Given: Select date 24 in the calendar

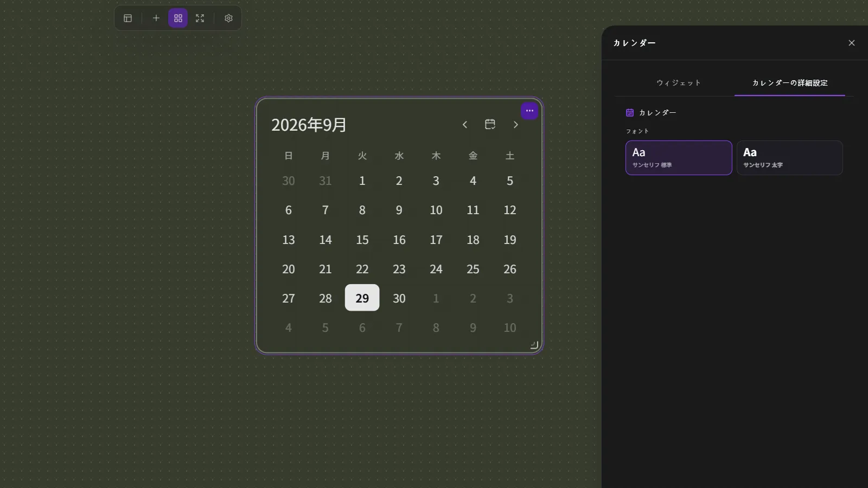Looking at the screenshot, I should pyautogui.click(x=436, y=269).
